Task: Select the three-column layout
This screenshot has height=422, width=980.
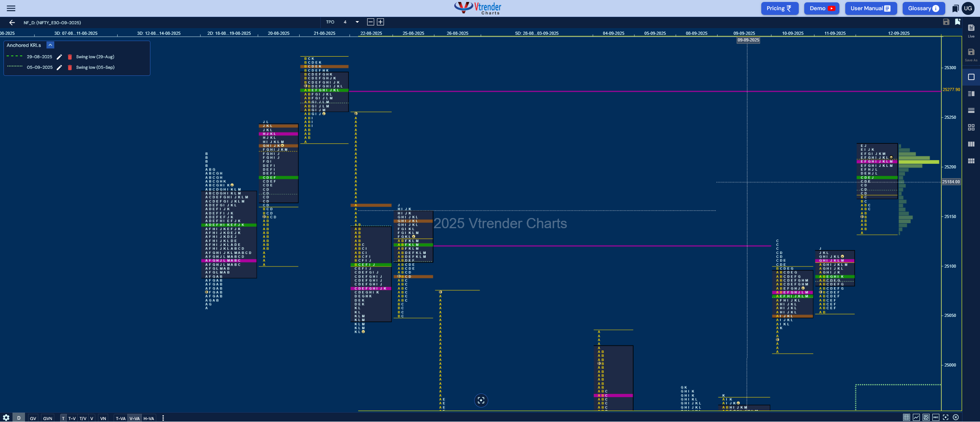Action: (971, 144)
